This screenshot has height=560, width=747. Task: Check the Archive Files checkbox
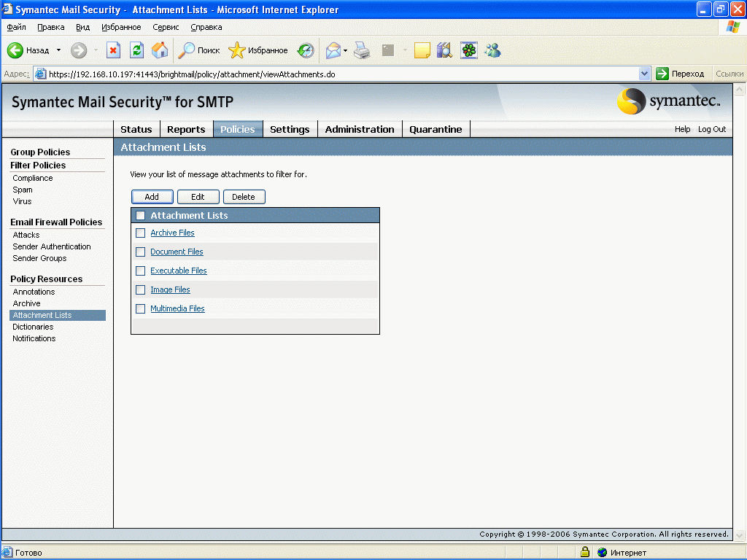point(141,233)
